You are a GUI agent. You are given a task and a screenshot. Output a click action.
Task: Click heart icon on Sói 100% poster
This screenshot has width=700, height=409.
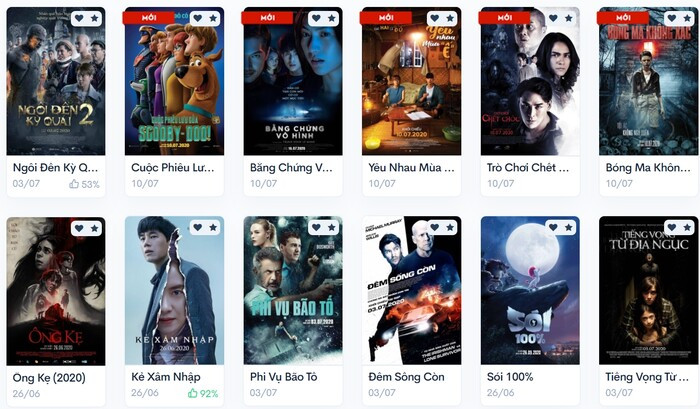point(553,227)
